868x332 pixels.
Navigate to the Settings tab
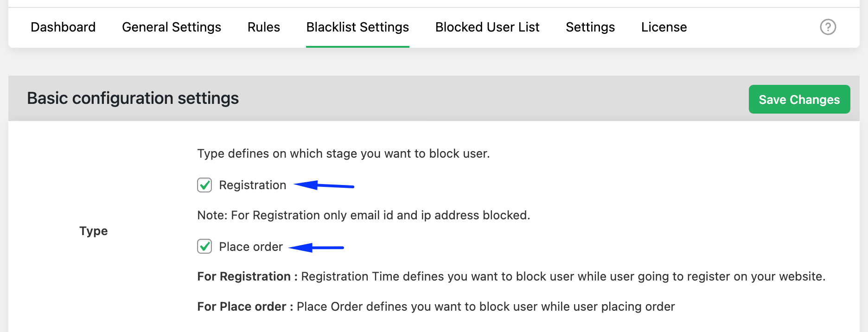tap(590, 27)
